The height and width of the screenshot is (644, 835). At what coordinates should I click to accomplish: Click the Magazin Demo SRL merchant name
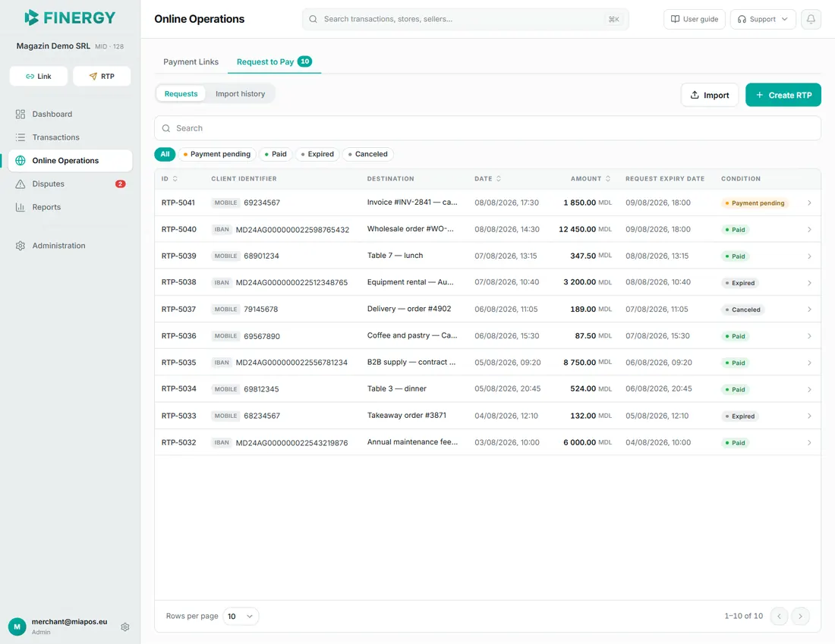[x=53, y=46]
